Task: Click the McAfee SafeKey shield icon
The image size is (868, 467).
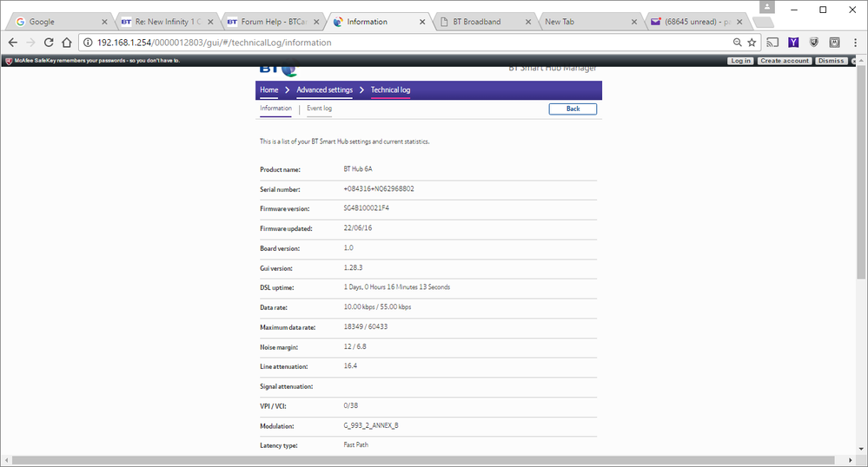Action: pos(9,61)
